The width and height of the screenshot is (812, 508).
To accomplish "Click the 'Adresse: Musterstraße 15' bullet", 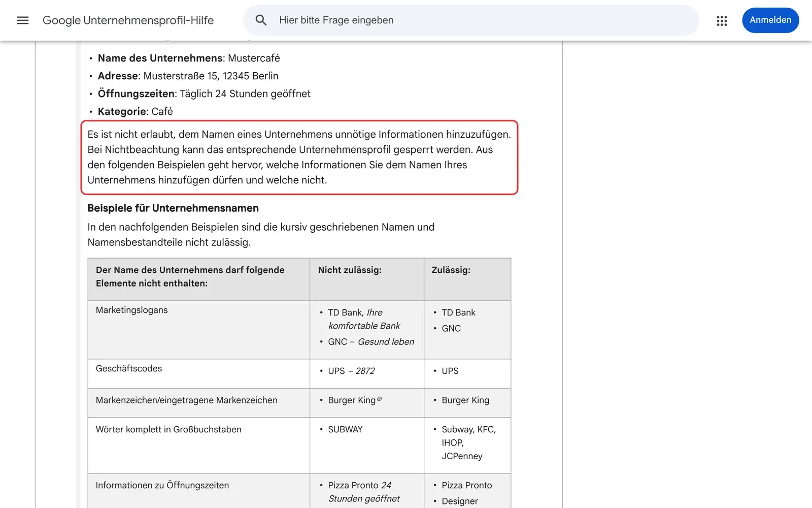I will [188, 76].
